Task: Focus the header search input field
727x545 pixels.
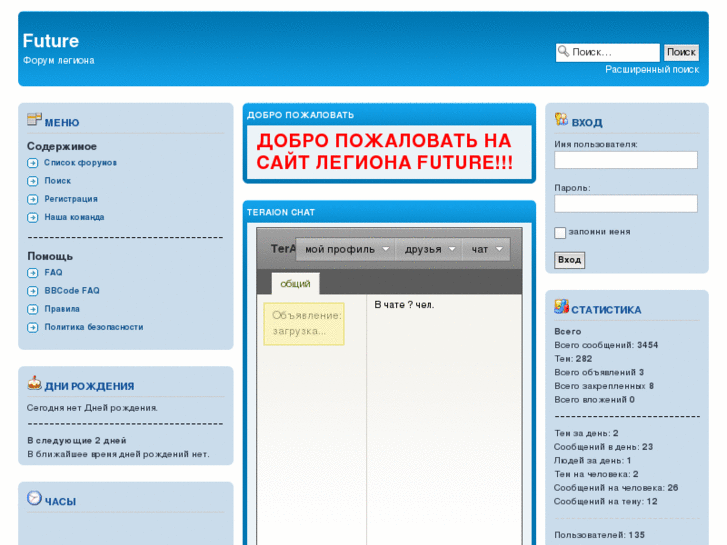Action: click(x=607, y=52)
